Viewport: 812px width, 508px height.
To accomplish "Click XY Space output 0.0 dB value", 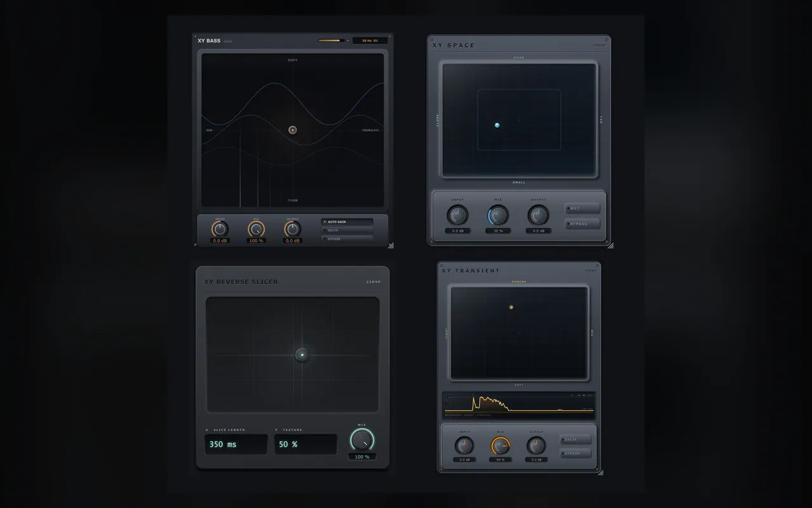I will coord(538,231).
